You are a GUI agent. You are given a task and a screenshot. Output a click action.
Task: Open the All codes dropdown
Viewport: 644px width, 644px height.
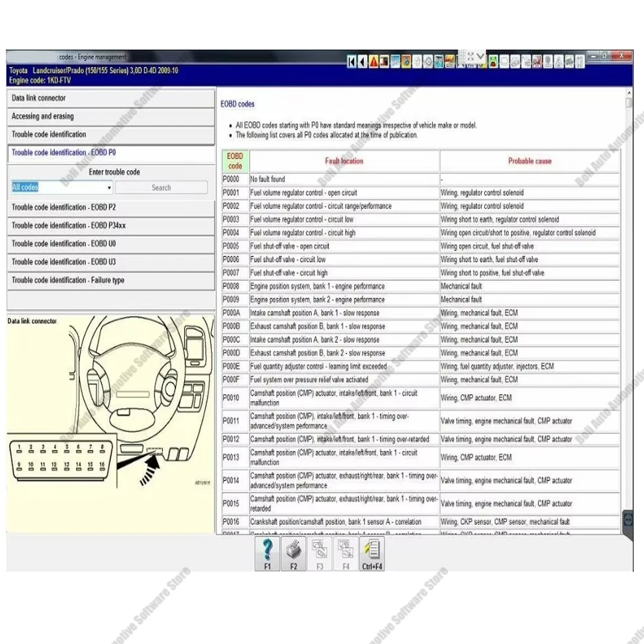tap(62, 187)
